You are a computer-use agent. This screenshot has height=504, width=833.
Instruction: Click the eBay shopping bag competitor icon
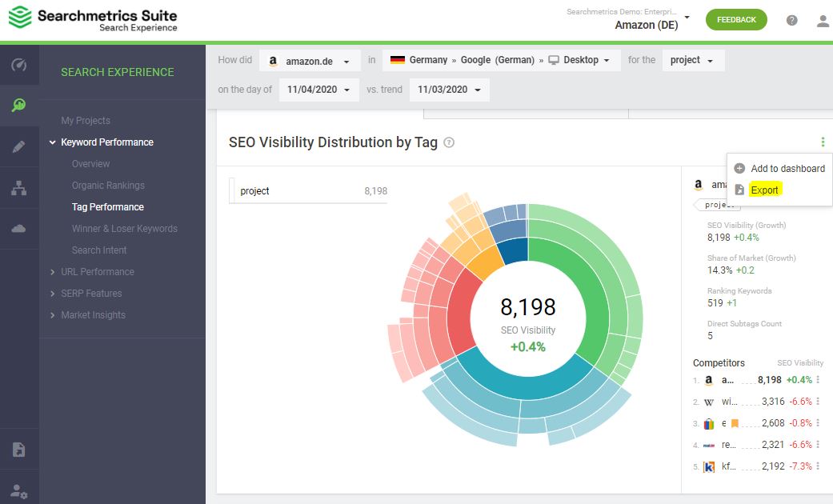click(709, 424)
